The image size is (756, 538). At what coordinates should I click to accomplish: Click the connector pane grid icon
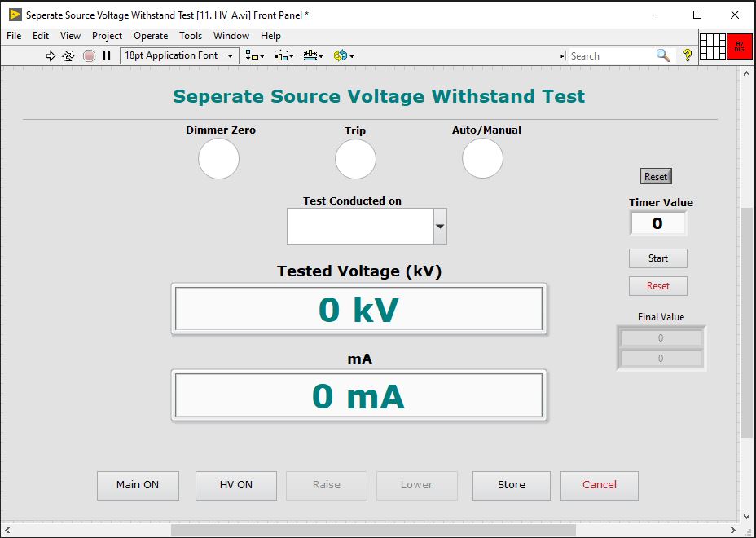[713, 46]
